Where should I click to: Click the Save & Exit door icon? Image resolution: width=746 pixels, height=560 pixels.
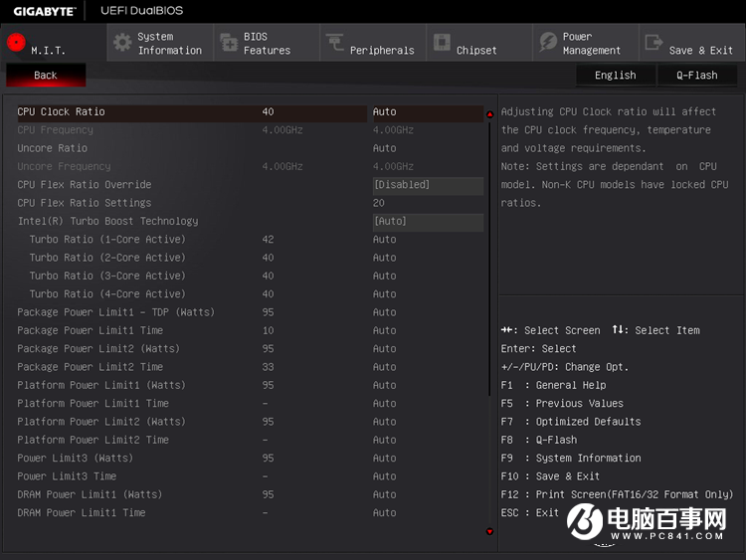653,43
